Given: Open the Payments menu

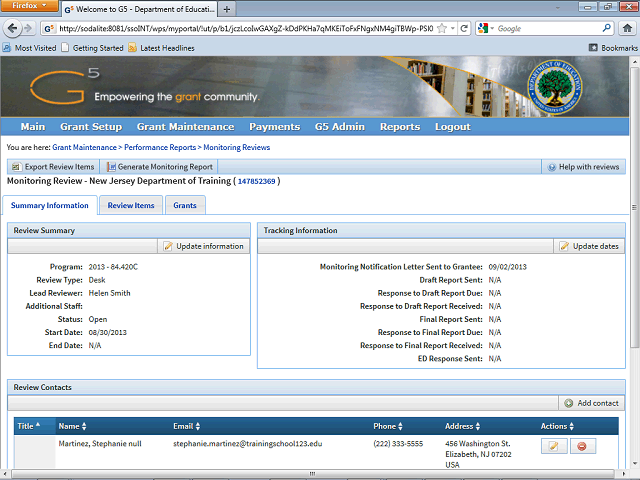Looking at the screenshot, I should pos(275,127).
